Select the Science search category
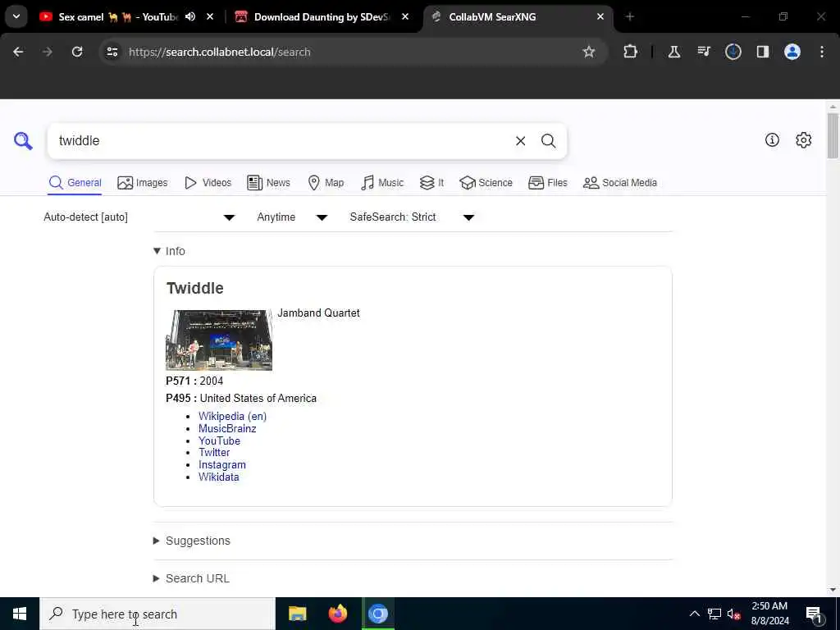 click(486, 183)
